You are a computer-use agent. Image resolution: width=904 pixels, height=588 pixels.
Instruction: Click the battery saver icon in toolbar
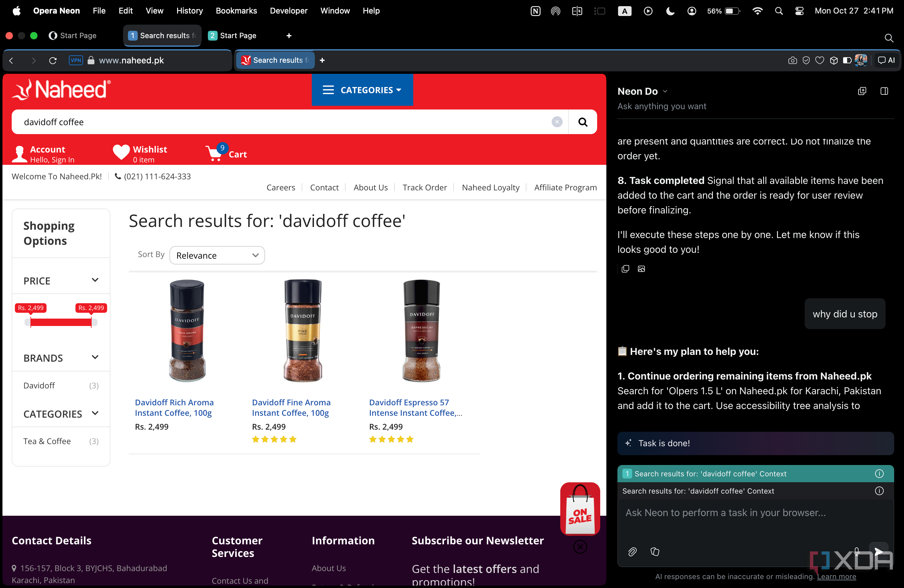pos(847,60)
